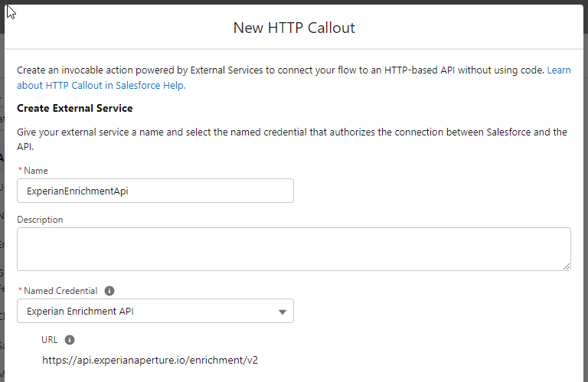
Task: Open the Experian Enrichment API combo box
Action: coord(155,311)
